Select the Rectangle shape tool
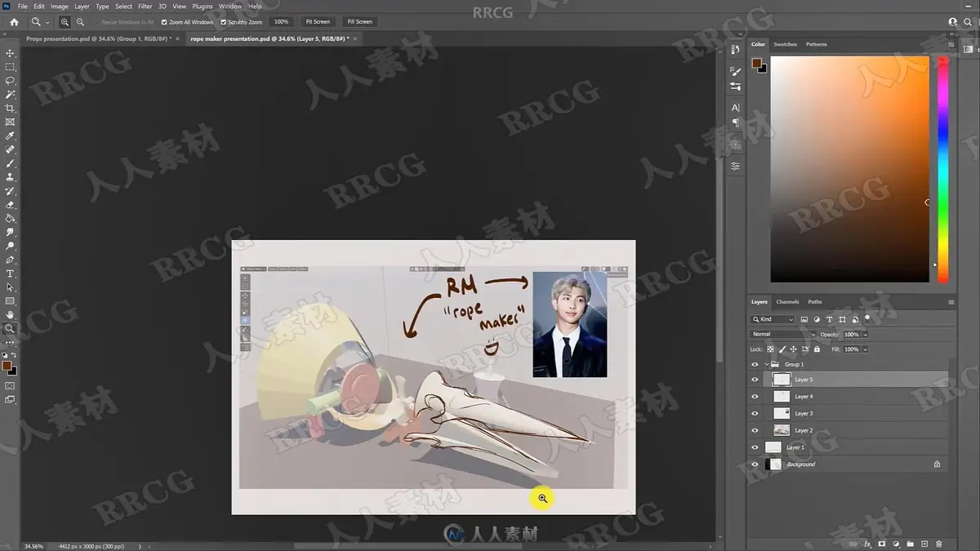Viewport: 980px width, 551px height. point(11,301)
